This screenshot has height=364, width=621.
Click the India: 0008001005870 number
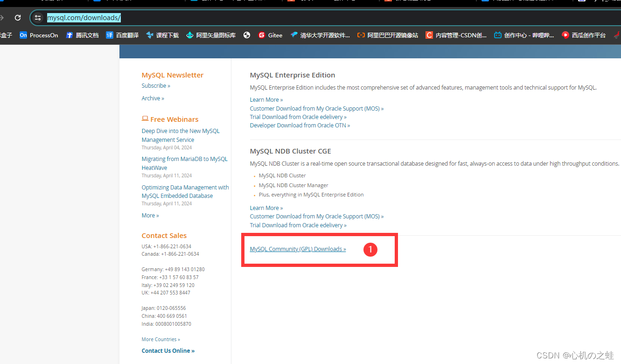point(167,324)
